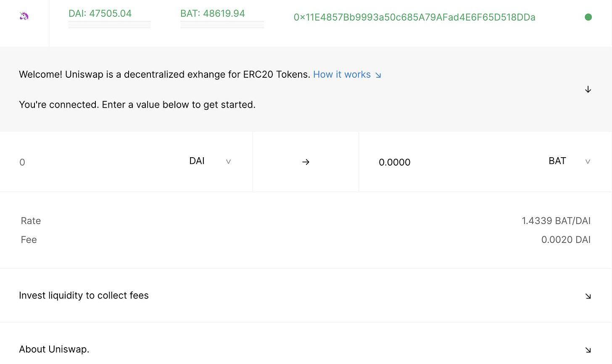Click the diagonal arrow on About Uniswap row
The width and height of the screenshot is (612, 364).
[588, 350]
